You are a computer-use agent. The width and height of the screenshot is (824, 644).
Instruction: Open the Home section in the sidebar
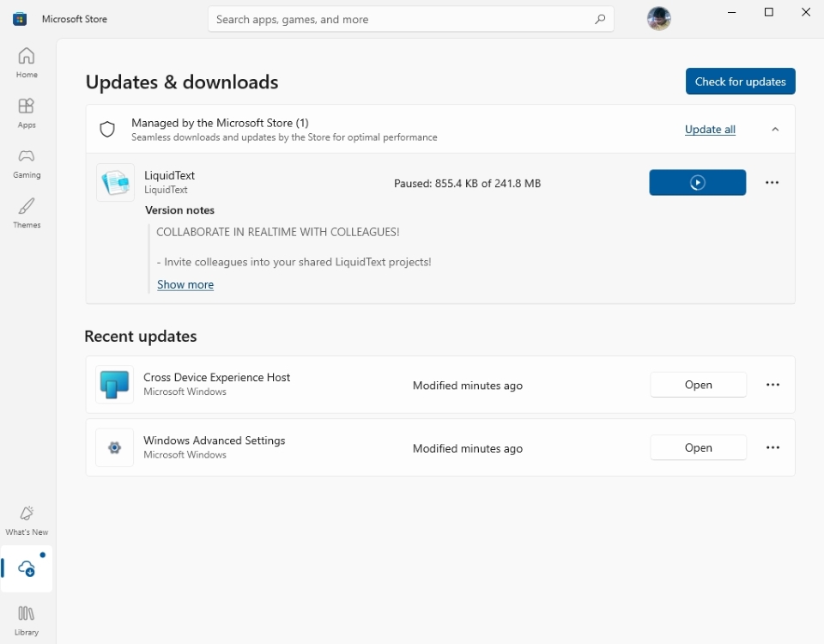tap(27, 63)
